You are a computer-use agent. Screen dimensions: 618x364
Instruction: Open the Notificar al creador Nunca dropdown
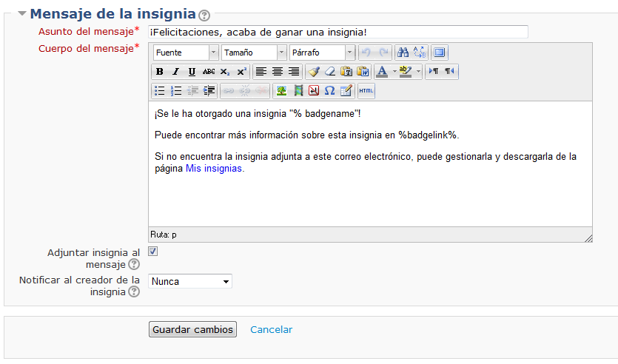coord(190,281)
